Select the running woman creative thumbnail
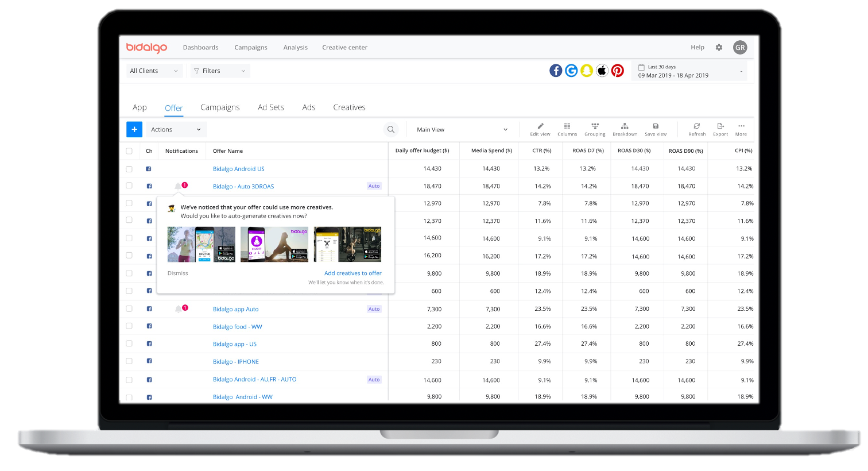The height and width of the screenshot is (471, 868). [x=201, y=245]
